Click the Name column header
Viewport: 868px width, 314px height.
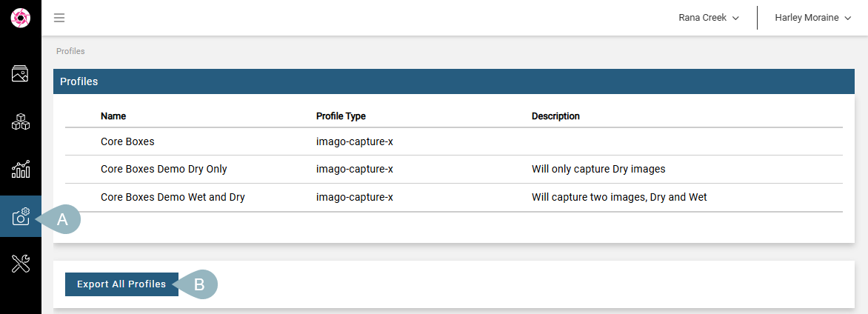pos(113,116)
